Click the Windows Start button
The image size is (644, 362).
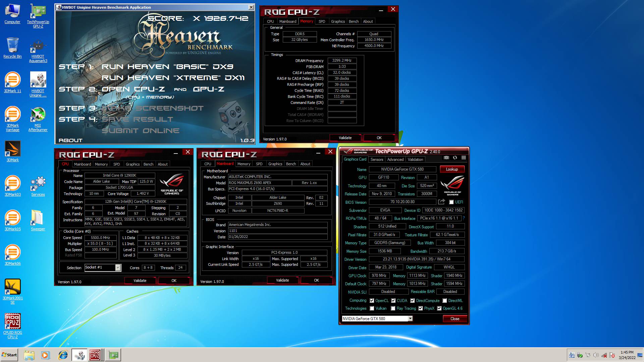9,355
